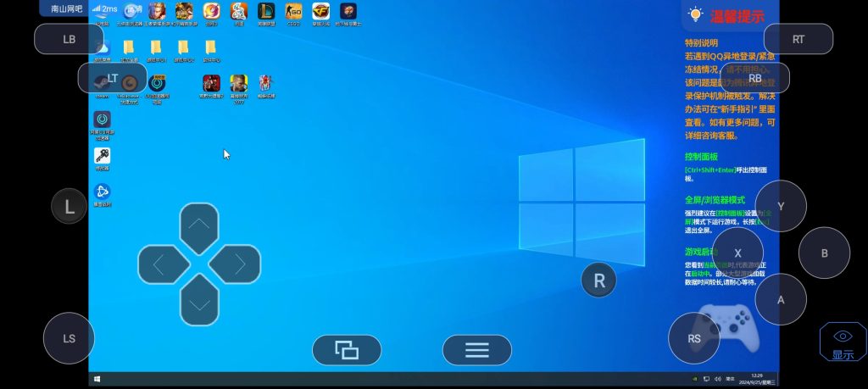This screenshot has height=389, width=868.
Task: Open the League of Legends desktop shortcut
Action: pyautogui.click(x=265, y=14)
